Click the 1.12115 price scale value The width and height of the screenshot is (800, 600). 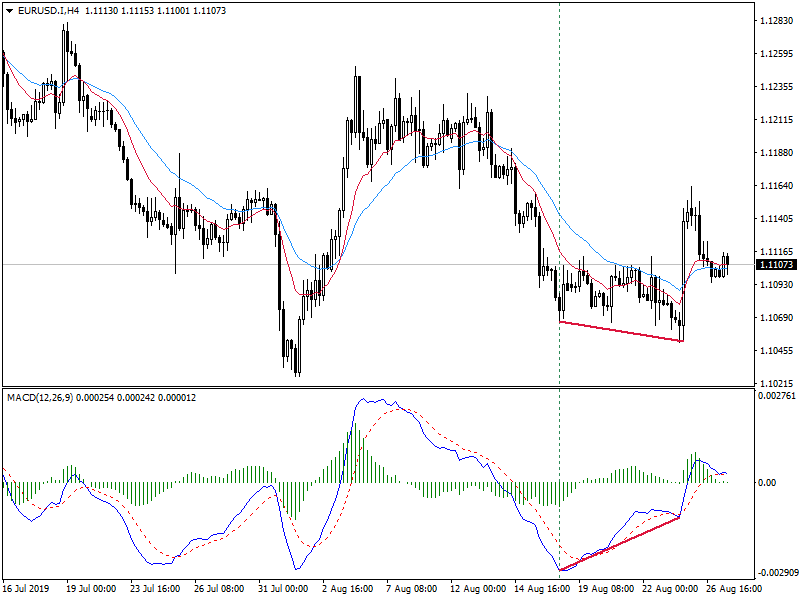tap(777, 120)
